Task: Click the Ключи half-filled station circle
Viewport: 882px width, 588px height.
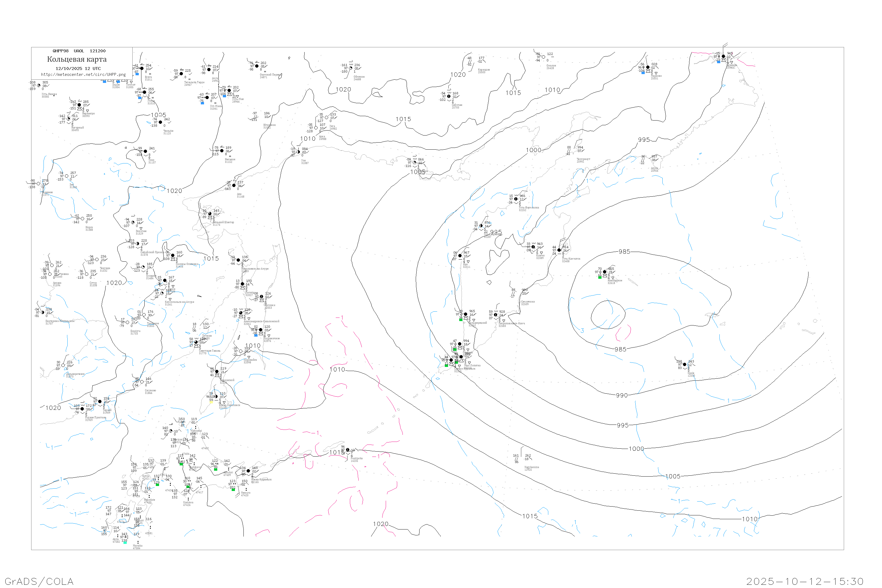Action: click(x=533, y=247)
